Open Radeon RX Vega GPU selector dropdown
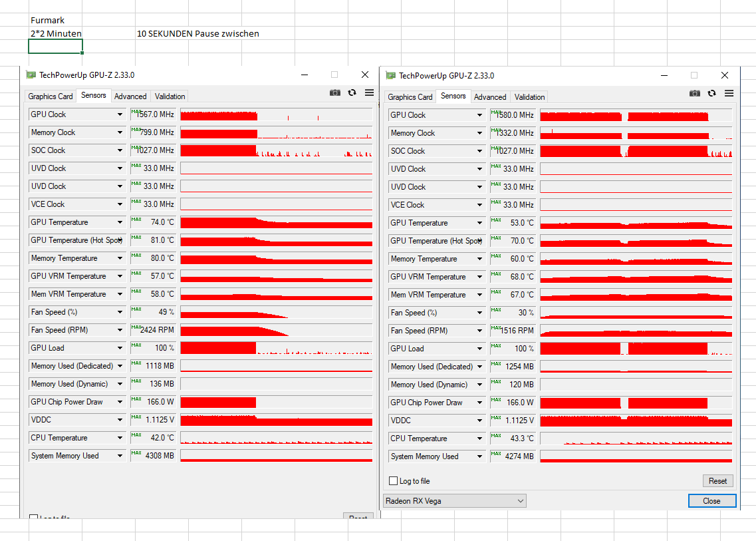This screenshot has height=541, width=756. [x=455, y=501]
